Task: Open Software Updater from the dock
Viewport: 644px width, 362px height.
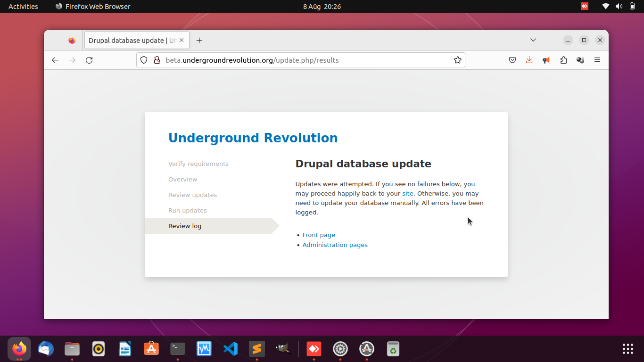Action: (x=367, y=349)
